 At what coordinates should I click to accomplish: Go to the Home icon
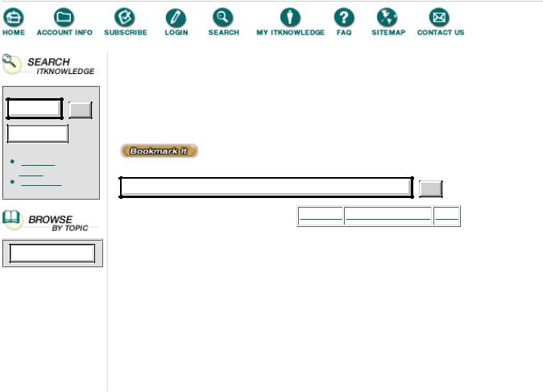tap(14, 17)
